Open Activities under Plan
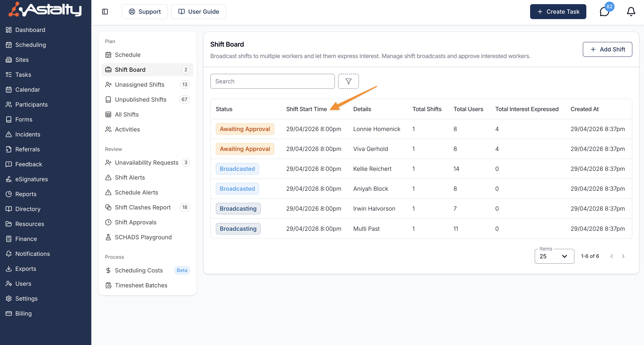 coord(148,129)
